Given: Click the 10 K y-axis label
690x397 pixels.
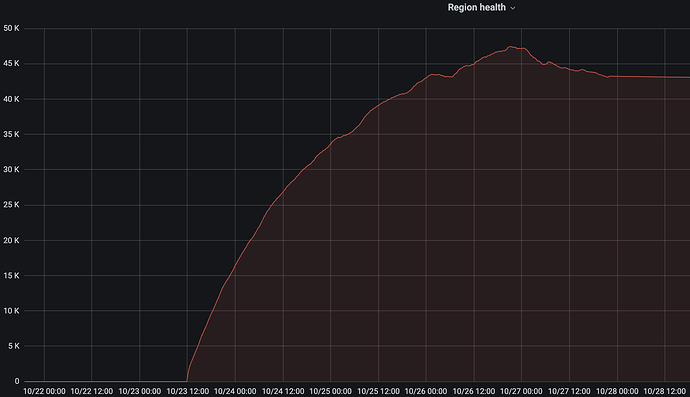Looking at the screenshot, I should [11, 311].
